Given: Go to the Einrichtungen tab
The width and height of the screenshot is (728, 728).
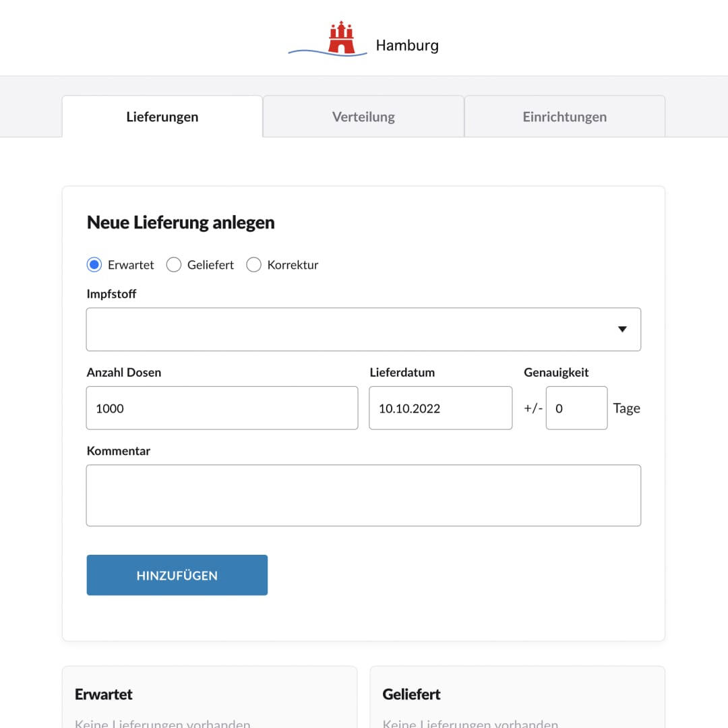Looking at the screenshot, I should coord(564,117).
